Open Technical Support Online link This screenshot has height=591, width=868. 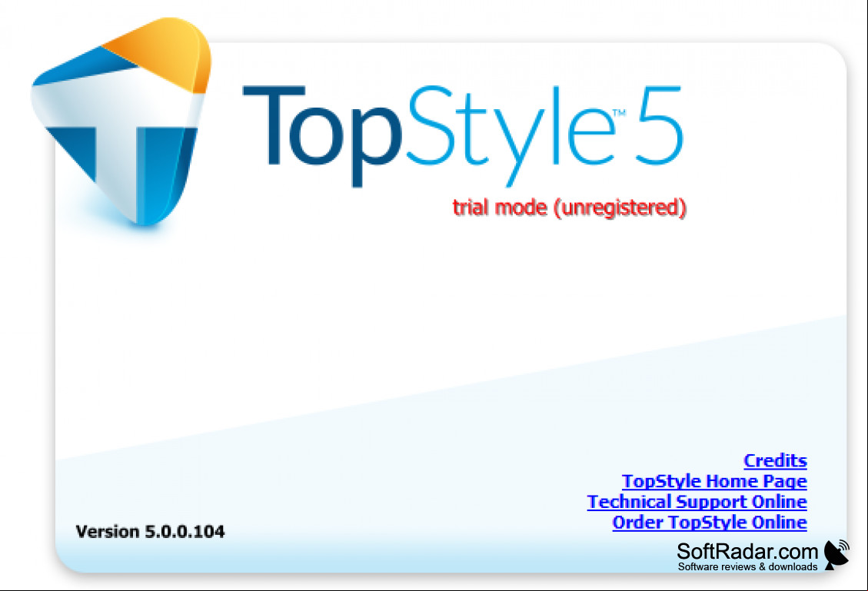coord(697,502)
